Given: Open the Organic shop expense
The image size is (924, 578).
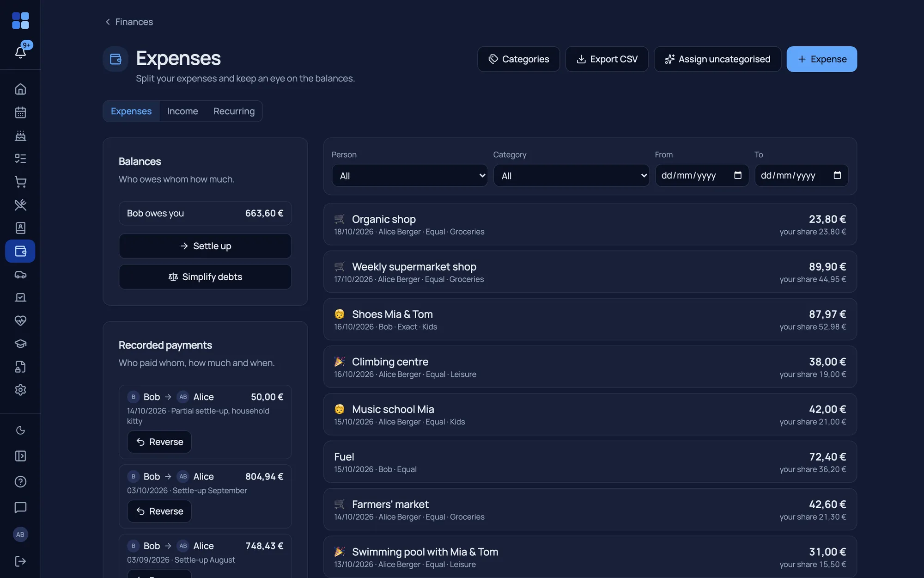Looking at the screenshot, I should [x=590, y=224].
